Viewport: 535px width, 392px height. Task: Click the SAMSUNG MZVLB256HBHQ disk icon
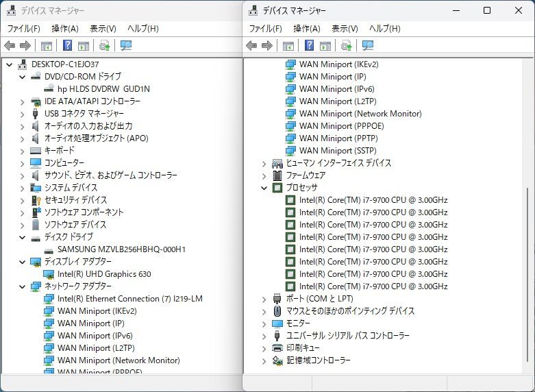point(49,250)
